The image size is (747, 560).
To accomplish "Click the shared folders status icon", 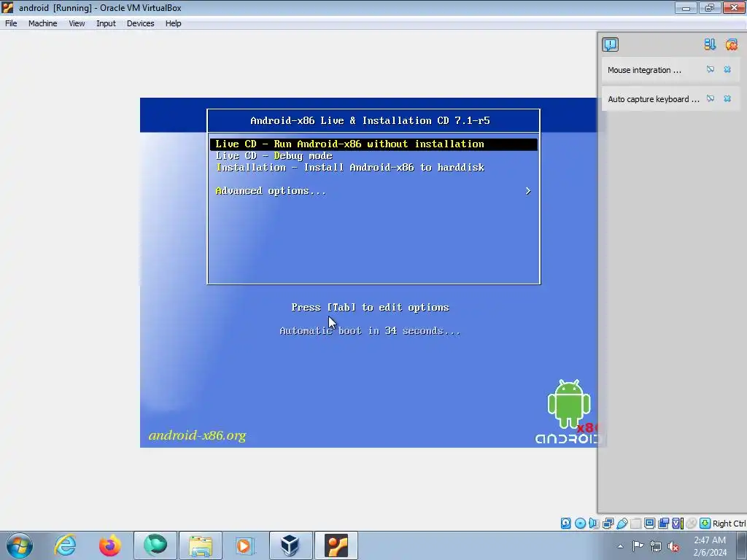I will coord(635,524).
